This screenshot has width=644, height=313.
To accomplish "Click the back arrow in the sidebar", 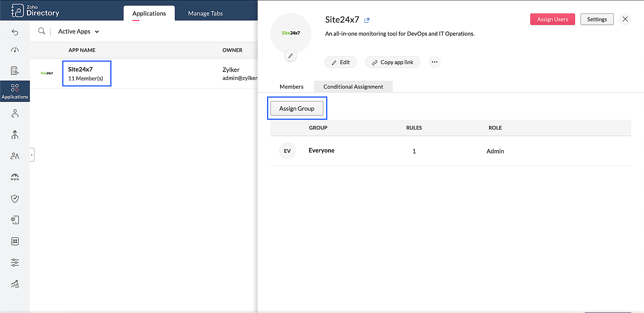I will tap(15, 32).
